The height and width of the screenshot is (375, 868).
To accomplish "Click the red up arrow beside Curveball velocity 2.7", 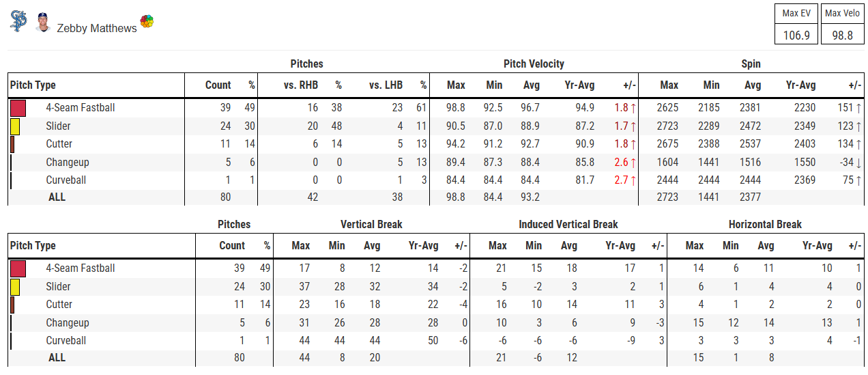I will click(633, 180).
